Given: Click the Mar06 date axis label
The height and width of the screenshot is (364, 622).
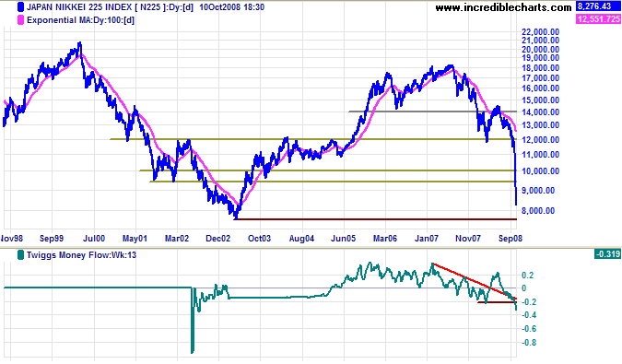Looking at the screenshot, I should click(385, 239).
